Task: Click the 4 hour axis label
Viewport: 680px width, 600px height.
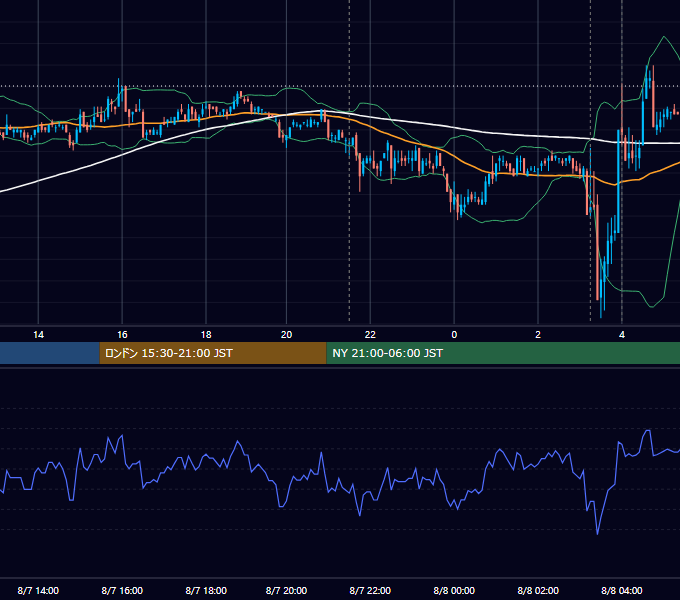Action: tap(622, 335)
